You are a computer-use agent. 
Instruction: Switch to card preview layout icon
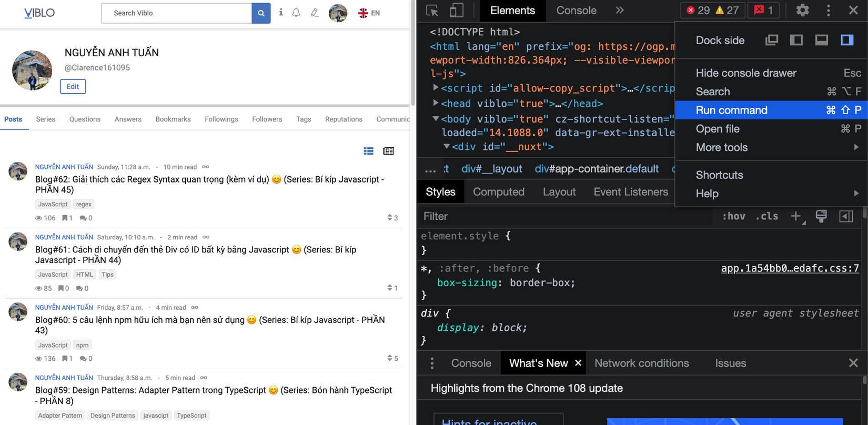tap(389, 151)
